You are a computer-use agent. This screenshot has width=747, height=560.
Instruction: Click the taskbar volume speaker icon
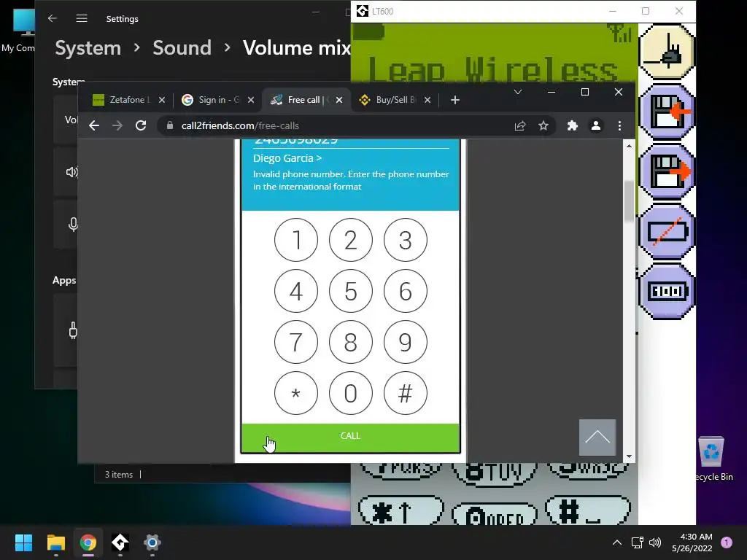coord(655,542)
